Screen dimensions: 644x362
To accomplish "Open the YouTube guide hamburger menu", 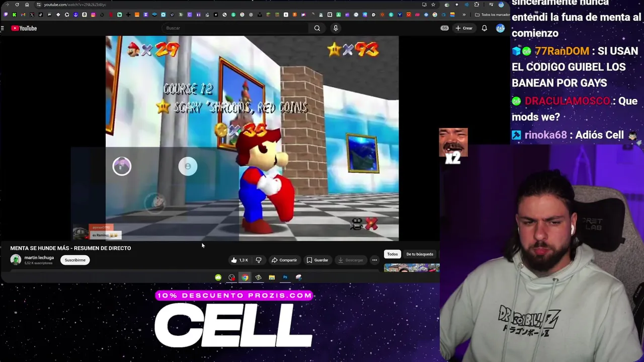I will (3, 28).
